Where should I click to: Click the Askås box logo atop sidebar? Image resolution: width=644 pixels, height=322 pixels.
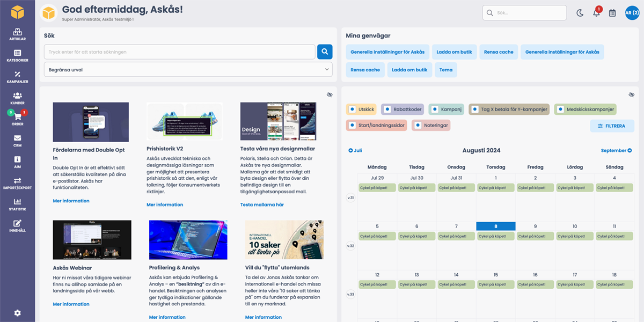pyautogui.click(x=17, y=12)
